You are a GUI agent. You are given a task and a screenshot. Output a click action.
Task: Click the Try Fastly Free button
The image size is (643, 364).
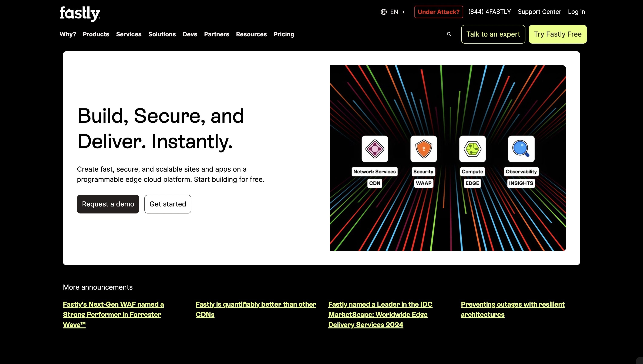558,34
